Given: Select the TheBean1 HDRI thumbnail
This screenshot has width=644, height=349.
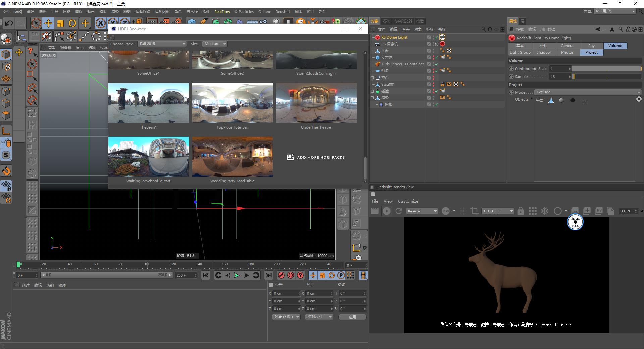Looking at the screenshot, I should (149, 103).
